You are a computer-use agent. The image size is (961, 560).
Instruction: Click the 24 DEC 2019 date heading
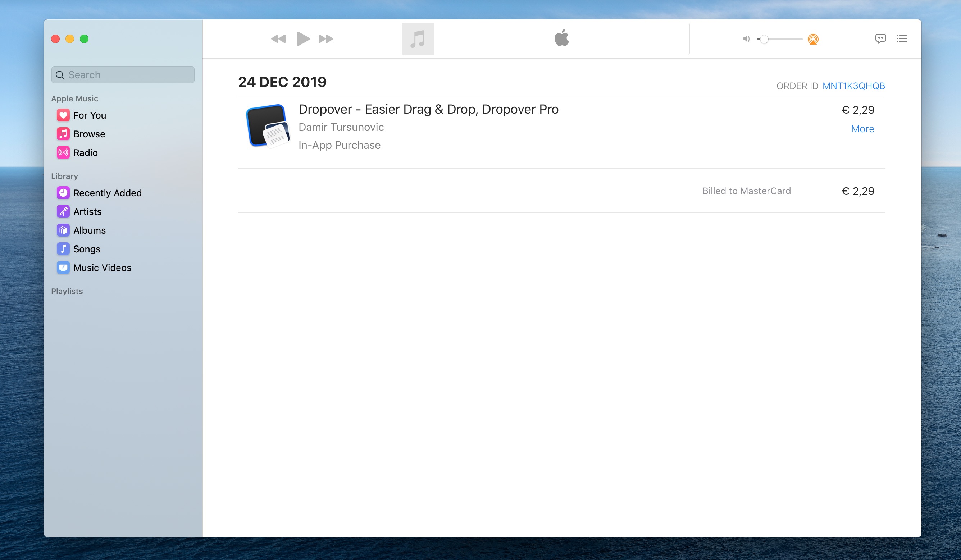pyautogui.click(x=282, y=82)
